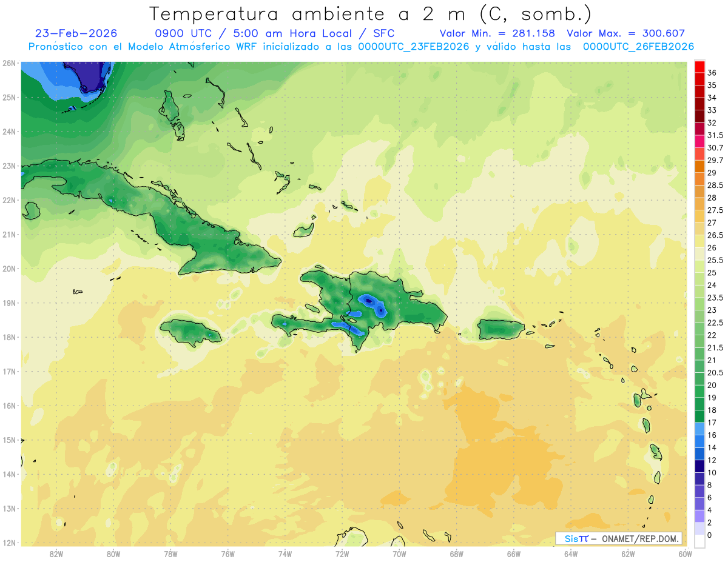Click the '18N' latitude axis label
This screenshot has width=728, height=562.
click(9, 337)
